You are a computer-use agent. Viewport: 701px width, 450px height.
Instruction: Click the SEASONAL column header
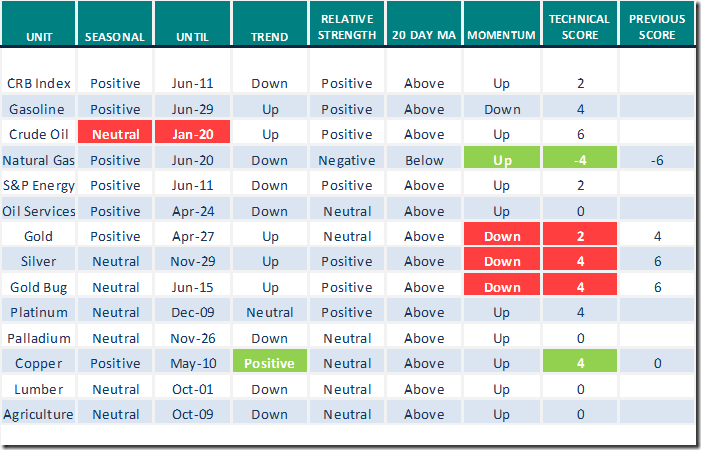coord(115,37)
